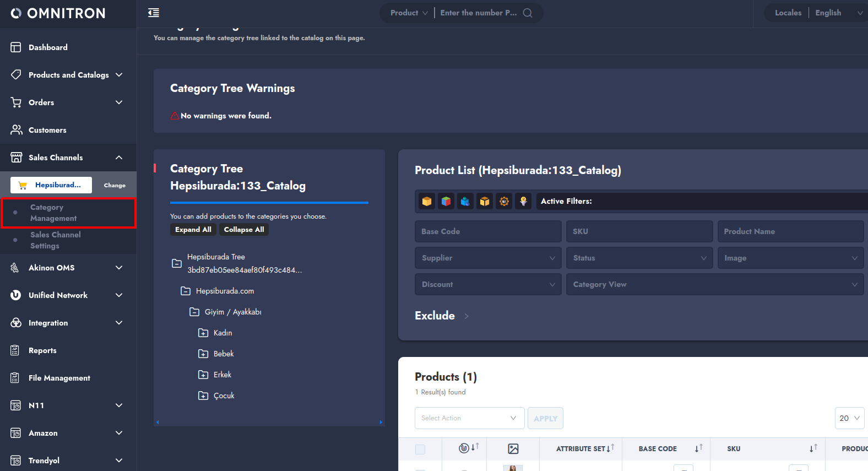Open the Select Action dropdown
Viewport: 868px width, 471px height.
click(x=469, y=418)
